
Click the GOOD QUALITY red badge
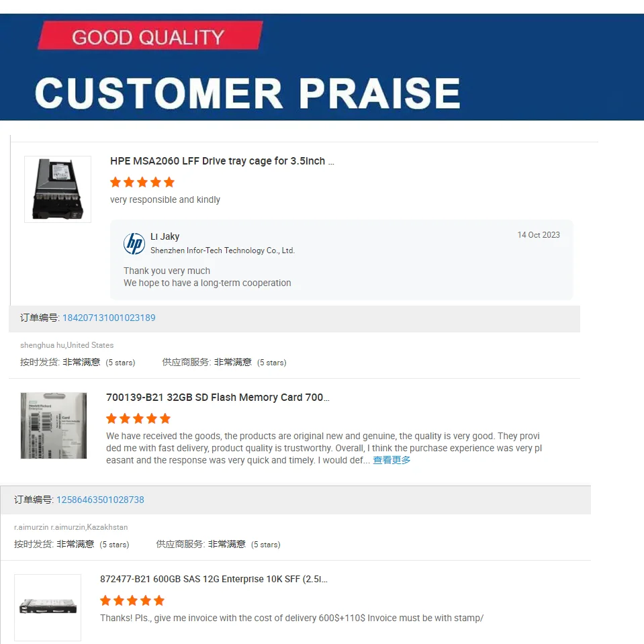point(149,36)
